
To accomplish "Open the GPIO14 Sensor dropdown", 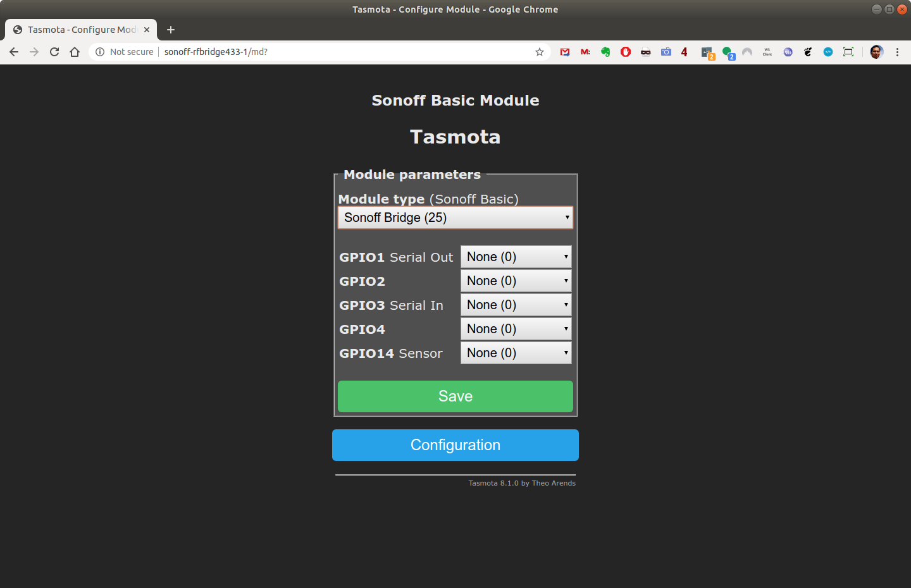I will click(516, 353).
